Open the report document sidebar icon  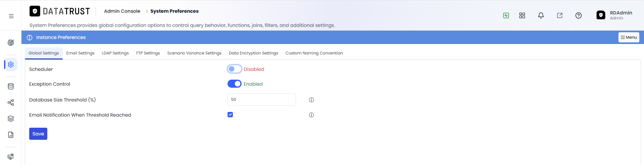tap(11, 135)
